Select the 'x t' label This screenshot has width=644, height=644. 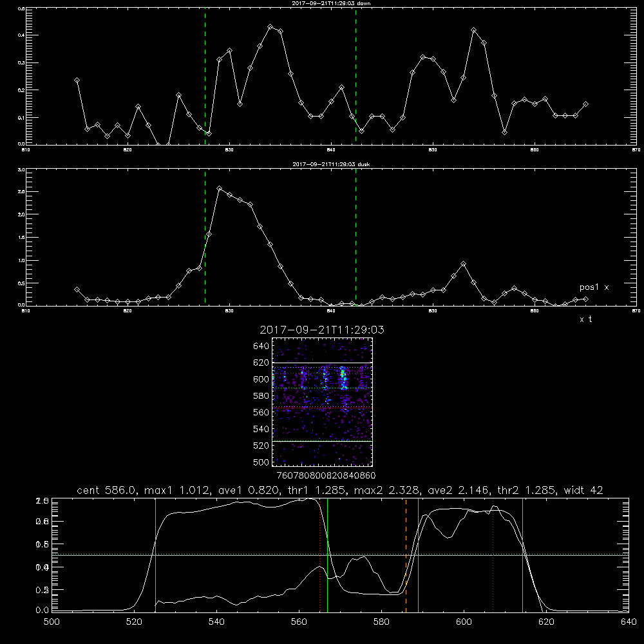(x=585, y=319)
